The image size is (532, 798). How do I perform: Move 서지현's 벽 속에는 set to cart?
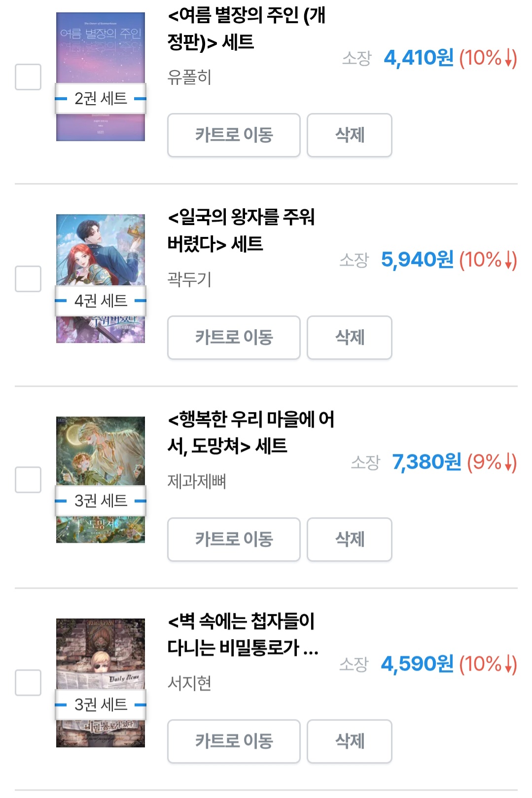click(x=234, y=741)
